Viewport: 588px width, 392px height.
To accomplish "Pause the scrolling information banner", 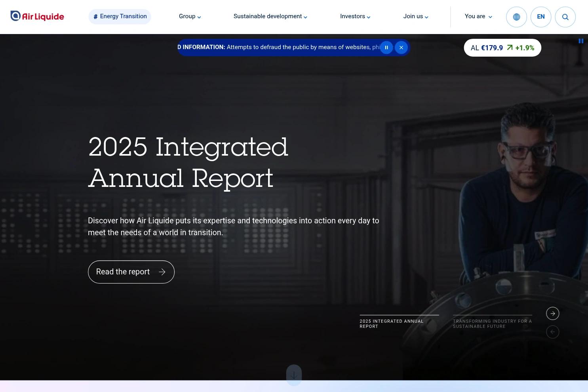I will click(386, 48).
